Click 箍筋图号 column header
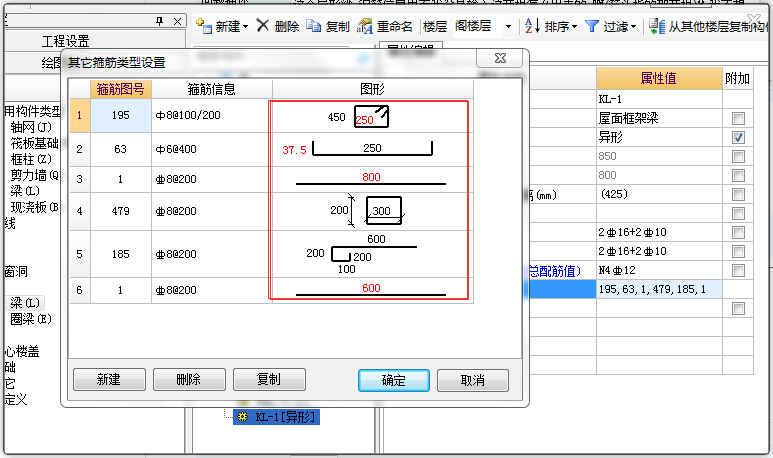Viewport: 773px width, 458px height. (120, 89)
